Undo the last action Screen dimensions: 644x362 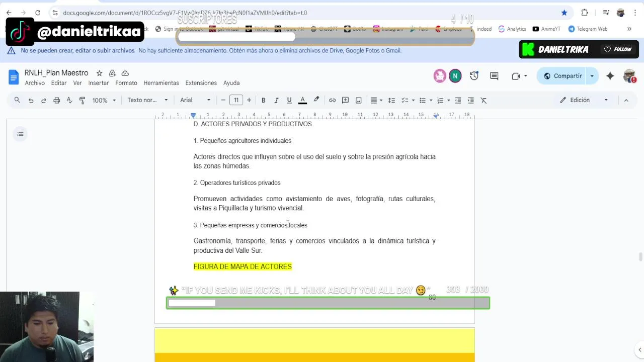[x=31, y=100]
